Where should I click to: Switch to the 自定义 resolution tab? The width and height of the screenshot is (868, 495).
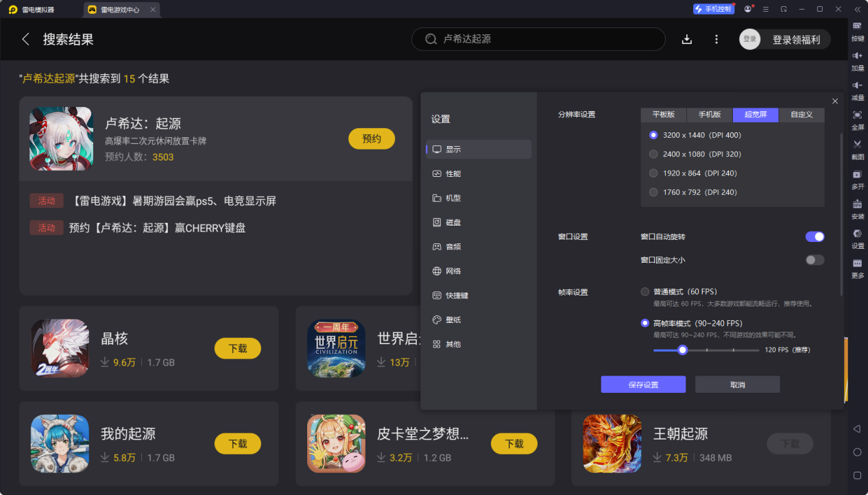click(x=801, y=114)
